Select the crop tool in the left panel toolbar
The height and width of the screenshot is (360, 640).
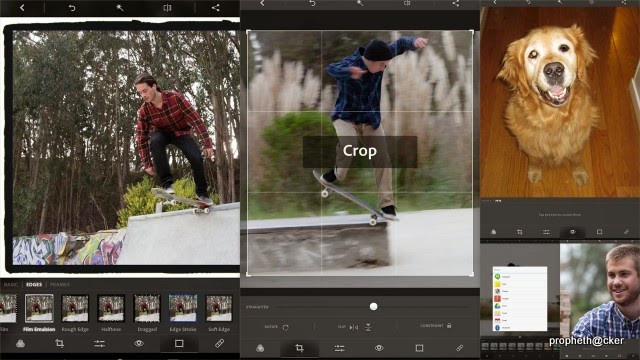point(60,344)
